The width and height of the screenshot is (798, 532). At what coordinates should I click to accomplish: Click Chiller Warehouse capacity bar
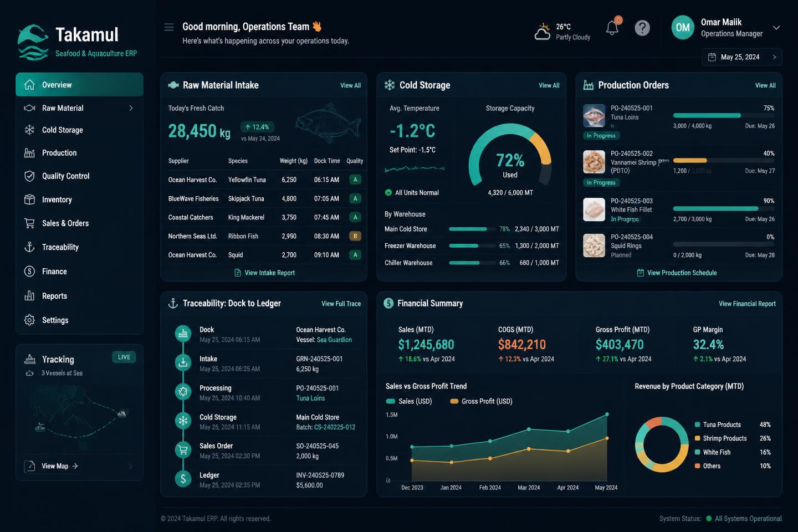pyautogui.click(x=472, y=263)
